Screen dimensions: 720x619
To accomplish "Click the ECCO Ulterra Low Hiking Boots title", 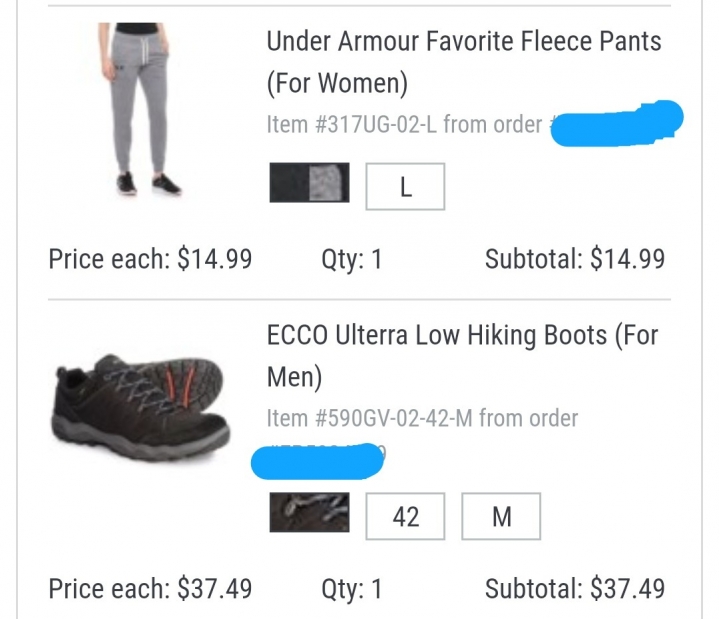I will tap(462, 356).
